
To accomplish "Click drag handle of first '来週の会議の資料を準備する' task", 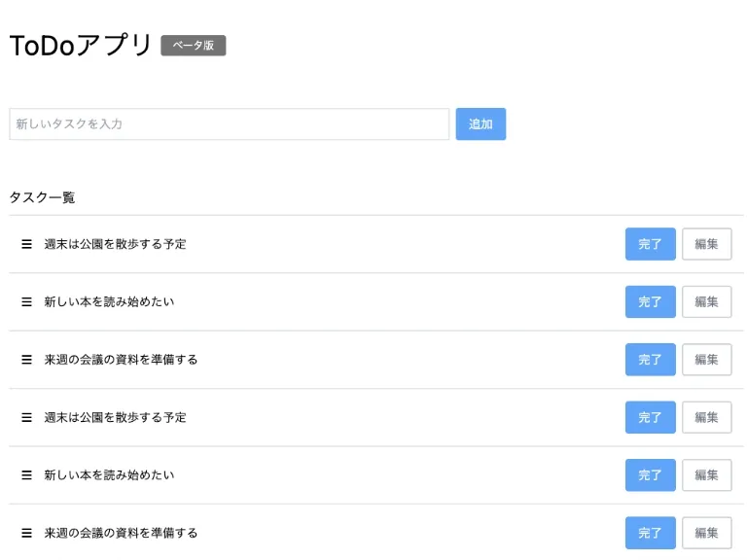I will point(27,360).
